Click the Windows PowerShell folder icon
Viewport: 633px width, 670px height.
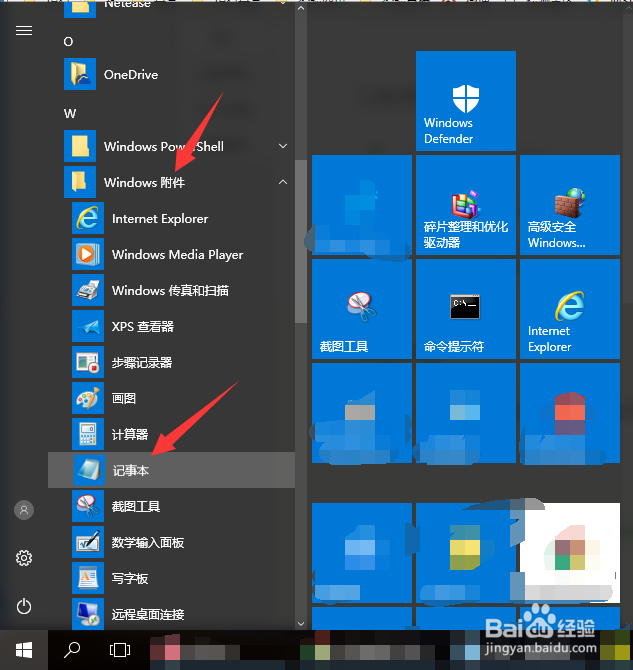click(x=80, y=146)
